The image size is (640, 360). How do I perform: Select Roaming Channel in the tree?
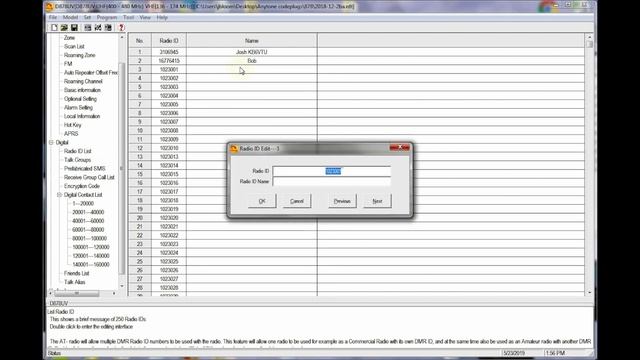tap(83, 81)
